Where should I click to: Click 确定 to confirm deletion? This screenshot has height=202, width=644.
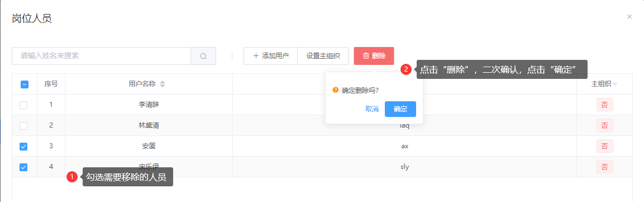pos(400,109)
